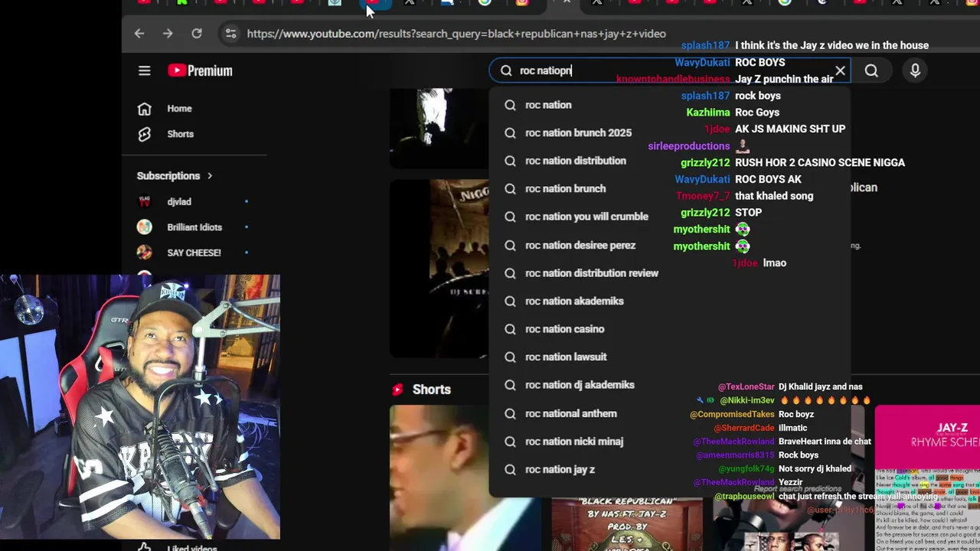Select 'roc national anthem' suggestion
980x551 pixels.
point(670,413)
